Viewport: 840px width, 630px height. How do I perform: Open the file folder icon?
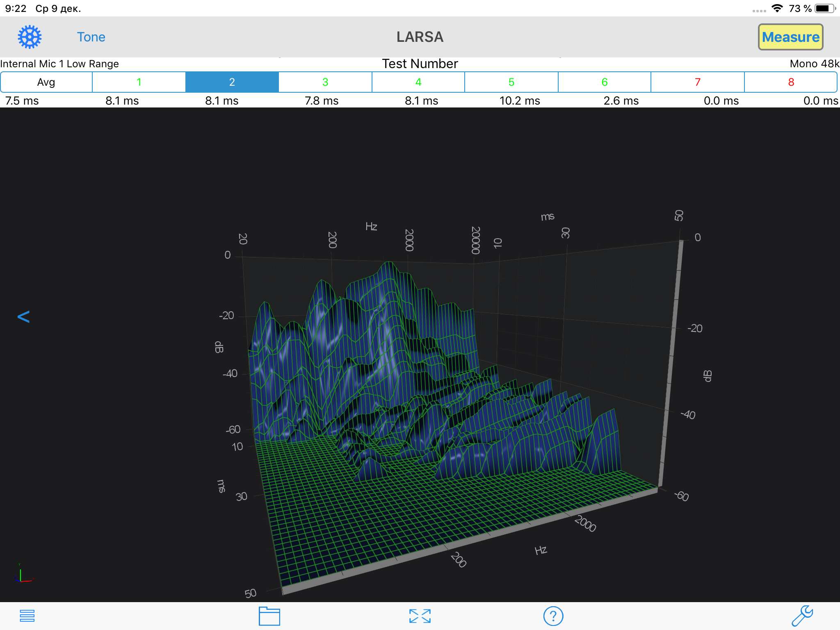pos(269,616)
